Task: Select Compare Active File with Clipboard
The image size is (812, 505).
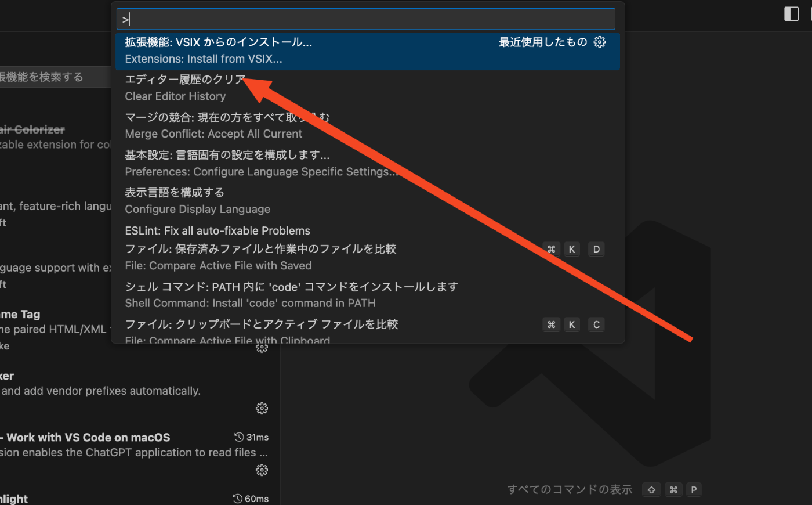Action: pyautogui.click(x=368, y=330)
